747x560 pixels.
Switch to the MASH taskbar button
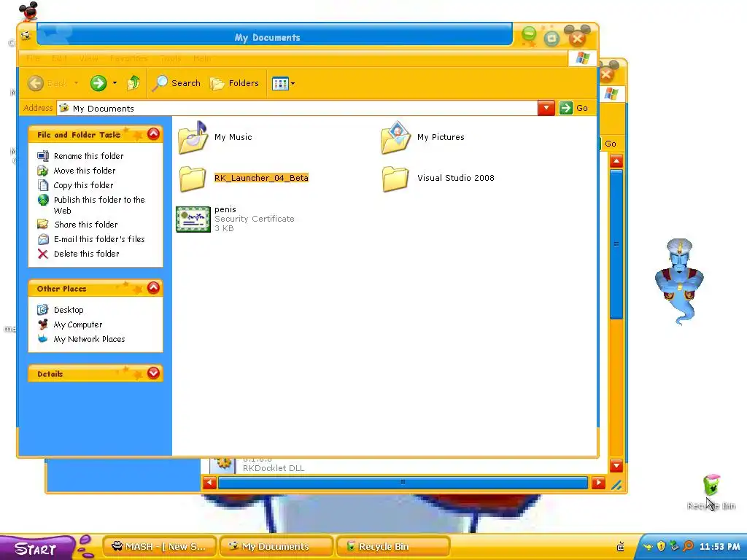click(160, 547)
